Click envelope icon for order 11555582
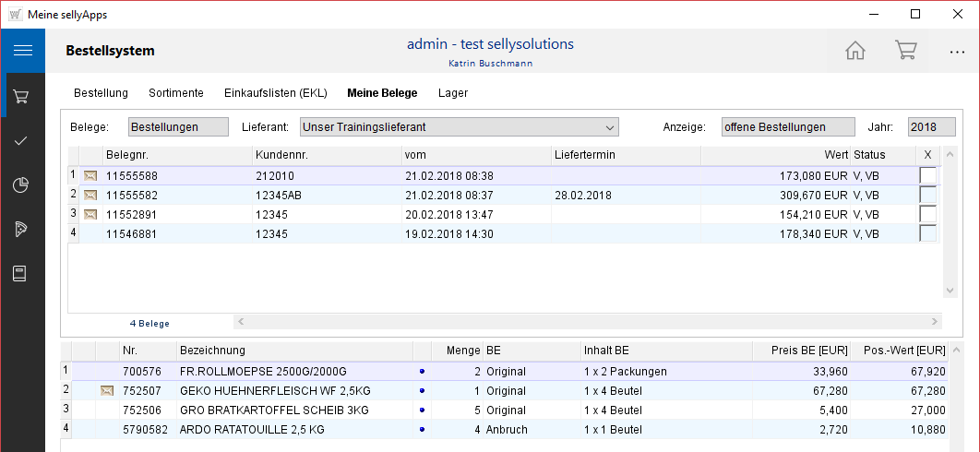This screenshot has width=980, height=452. [90, 195]
